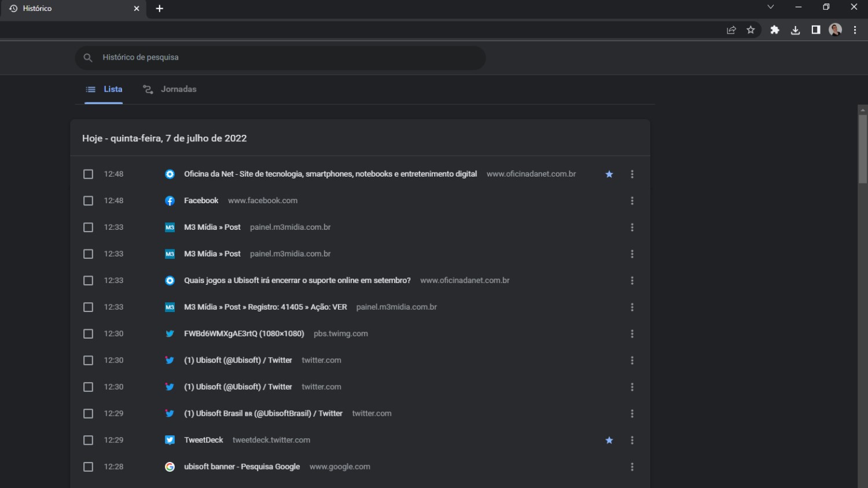The height and width of the screenshot is (488, 868).
Task: Open more actions for Registro: 41405 row
Action: 632,307
